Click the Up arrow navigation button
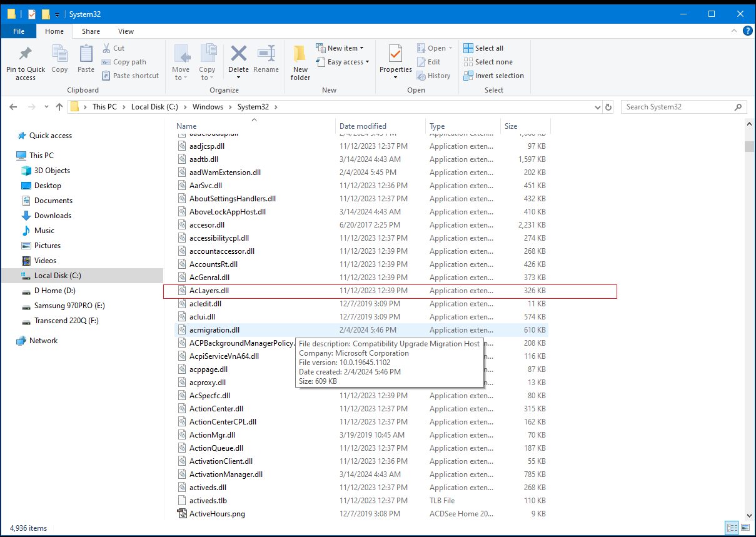The image size is (756, 537). point(59,107)
